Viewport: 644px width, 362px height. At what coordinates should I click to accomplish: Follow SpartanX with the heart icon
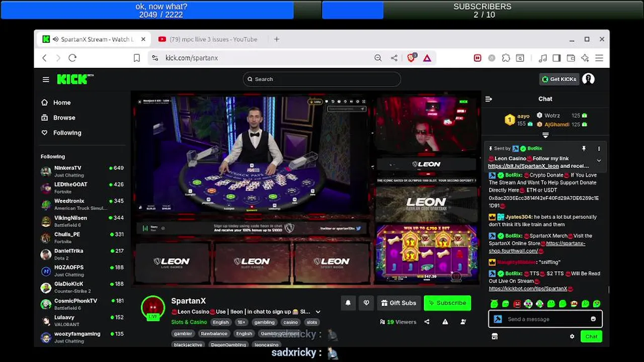(366, 303)
